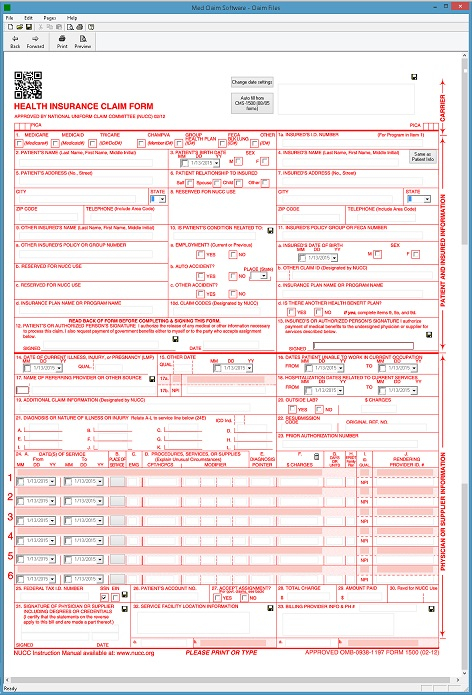The height and width of the screenshot is (695, 472).
Task: Open the auto accident PLACE state dropdown
Action: (x=264, y=276)
